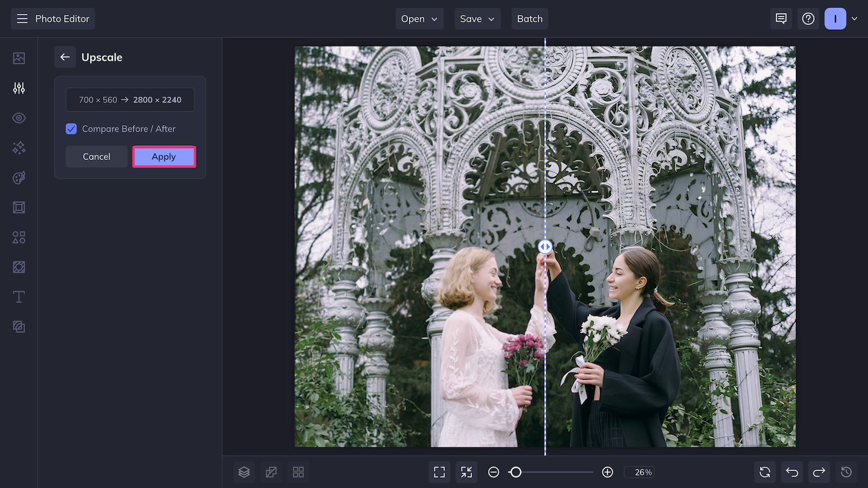Image resolution: width=868 pixels, height=488 pixels.
Task: Open the color palette filters tool
Action: coord(18,177)
